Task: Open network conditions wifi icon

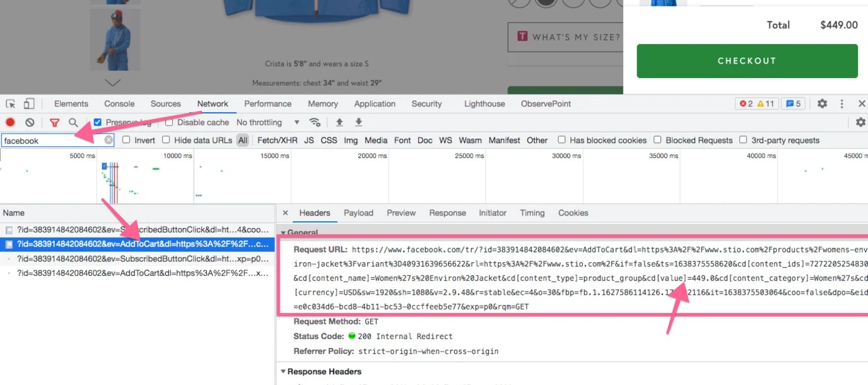Action: click(315, 122)
